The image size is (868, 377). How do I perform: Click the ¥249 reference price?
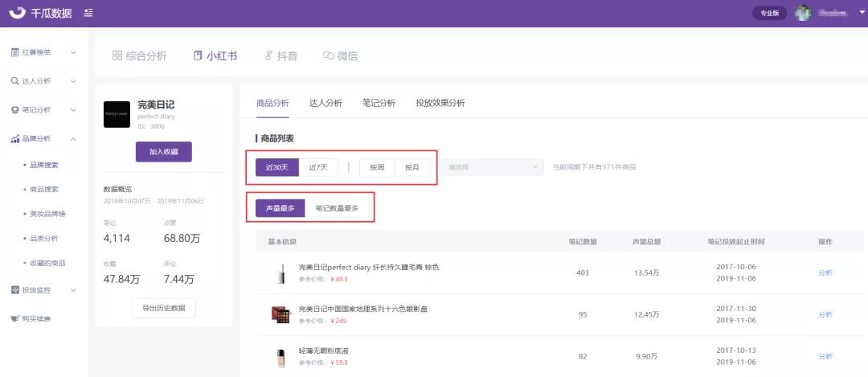tap(338, 321)
